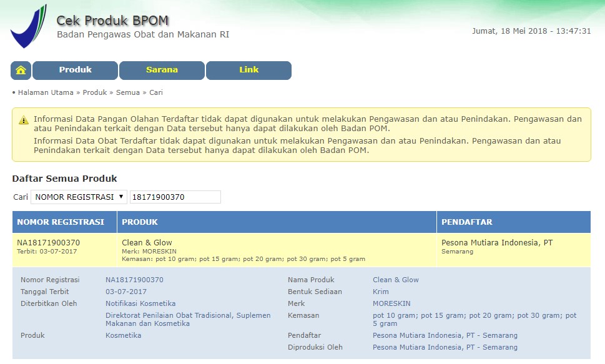
Task: Click the Kemasan line in the results row
Action: pos(243,259)
